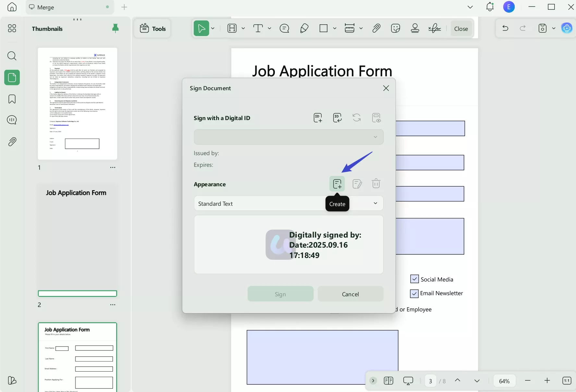
Task: Click the 64% zoom level control
Action: [504, 381]
